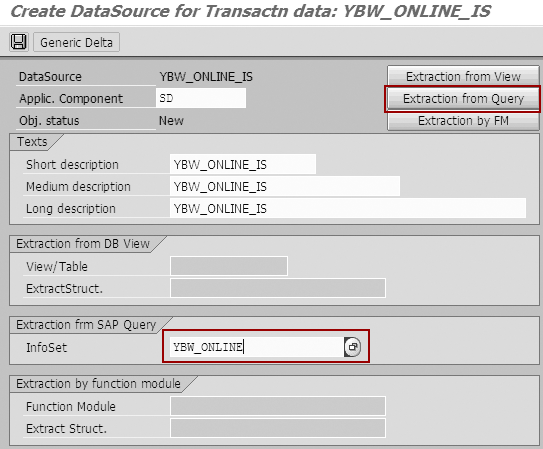Click the DataSource name YBW_ONLINE_IS value
The width and height of the screenshot is (543, 449).
[206, 77]
